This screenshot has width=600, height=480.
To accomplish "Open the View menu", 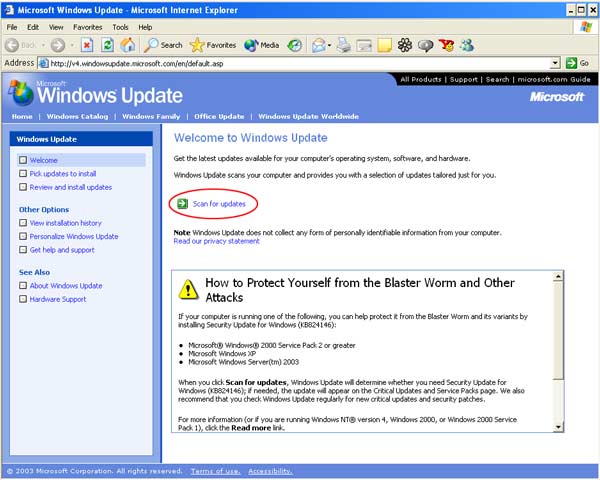I will click(56, 27).
